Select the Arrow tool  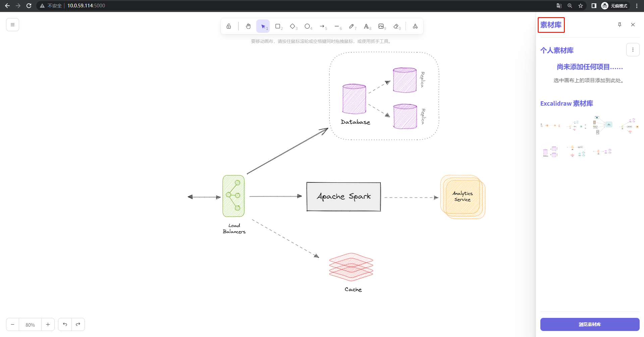(322, 26)
